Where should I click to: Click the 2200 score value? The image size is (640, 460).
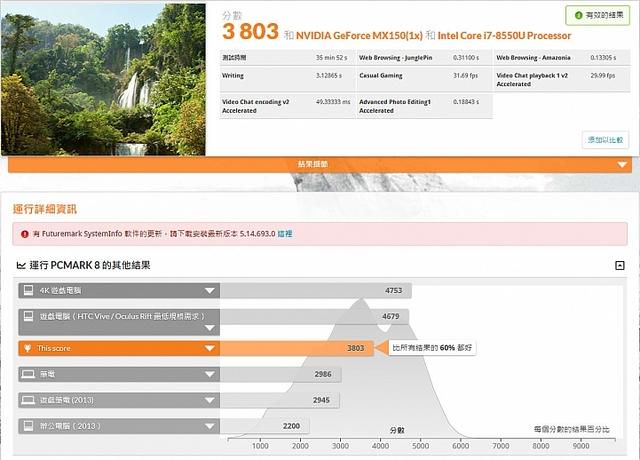coord(291,426)
